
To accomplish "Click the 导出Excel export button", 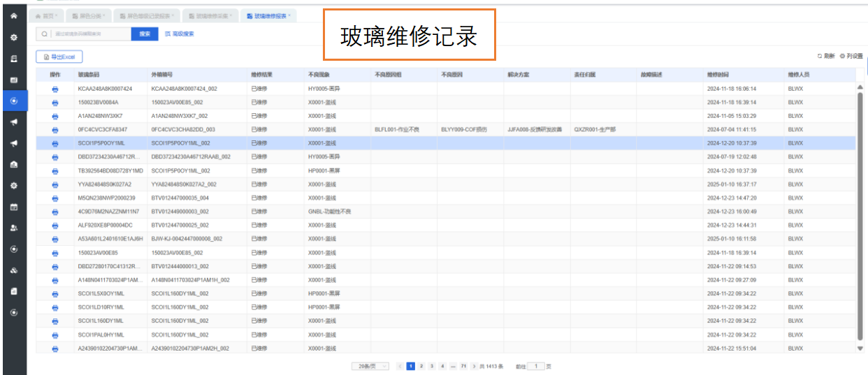I will (x=59, y=57).
